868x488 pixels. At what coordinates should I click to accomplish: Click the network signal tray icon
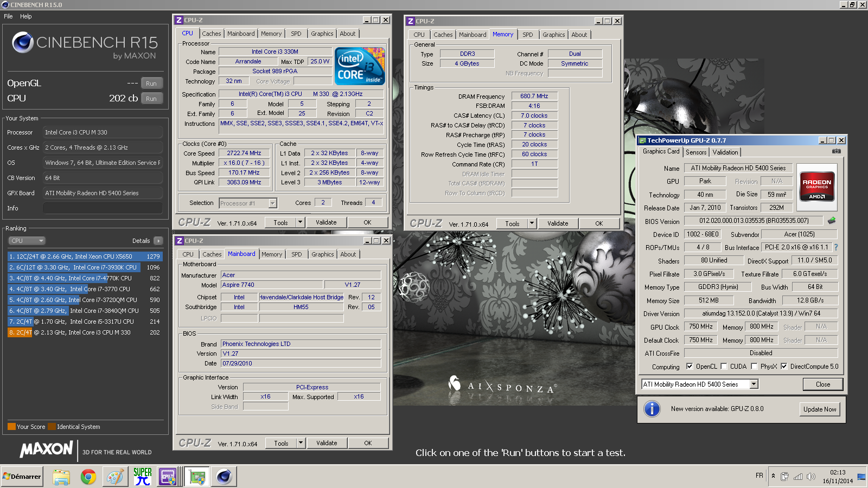[x=797, y=477]
